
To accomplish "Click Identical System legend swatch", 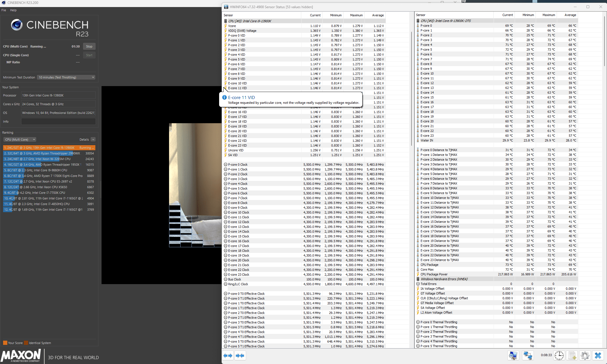I will click(26, 343).
